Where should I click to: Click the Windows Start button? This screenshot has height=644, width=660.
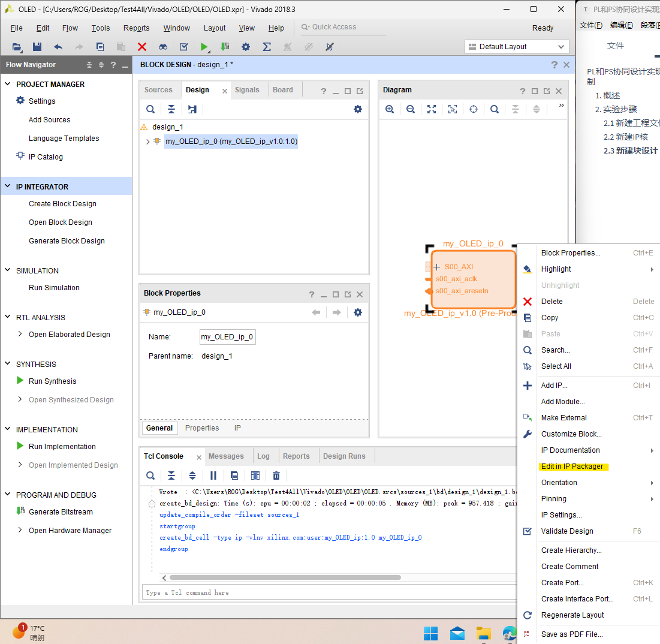[x=430, y=633]
